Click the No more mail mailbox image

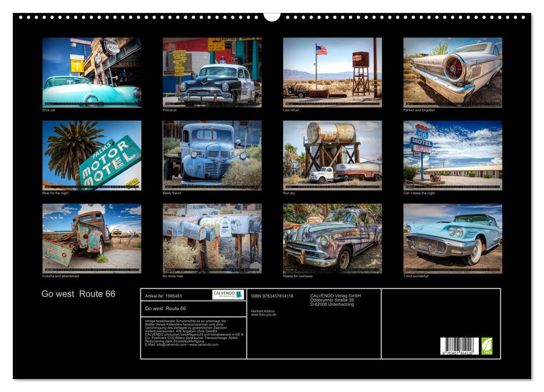212,238
